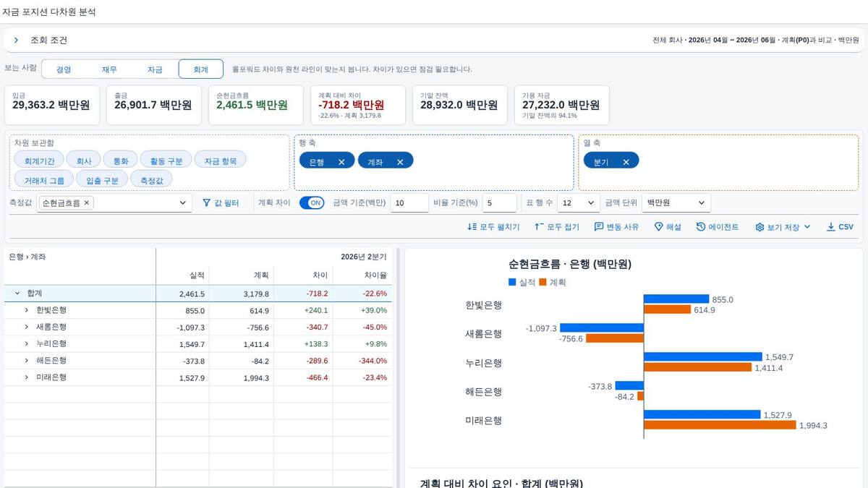Collapse the 합계 total row

pyautogui.click(x=17, y=294)
